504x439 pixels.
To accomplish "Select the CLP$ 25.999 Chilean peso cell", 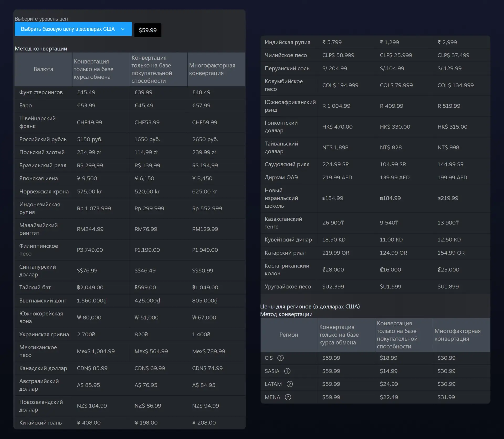I will (x=396, y=55).
